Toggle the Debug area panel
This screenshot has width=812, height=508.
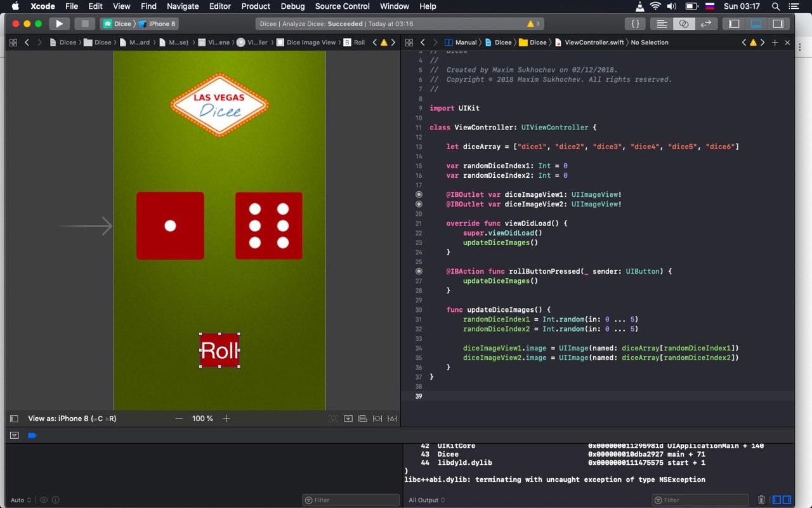(756, 23)
